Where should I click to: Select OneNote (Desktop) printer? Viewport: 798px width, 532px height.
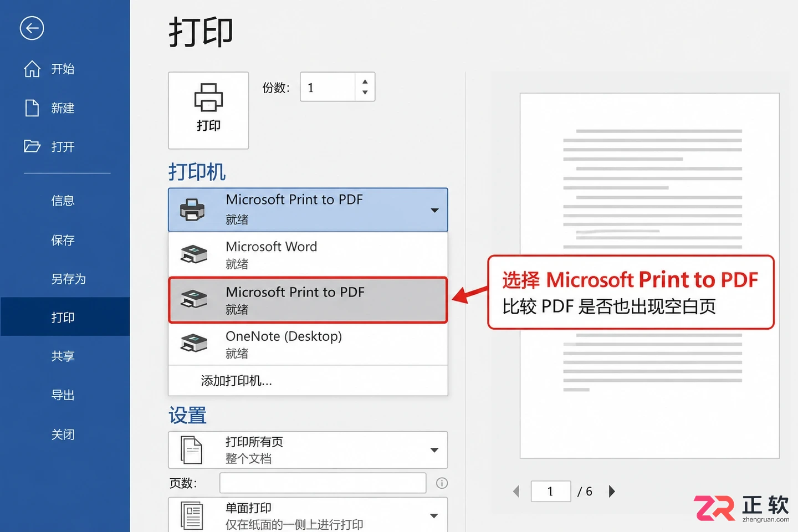(308, 344)
